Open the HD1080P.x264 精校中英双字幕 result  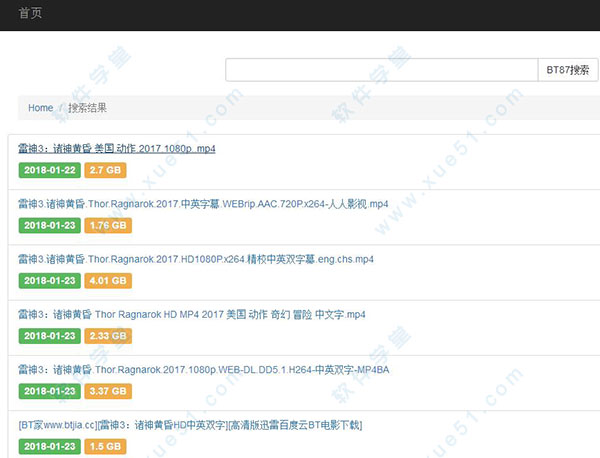196,259
